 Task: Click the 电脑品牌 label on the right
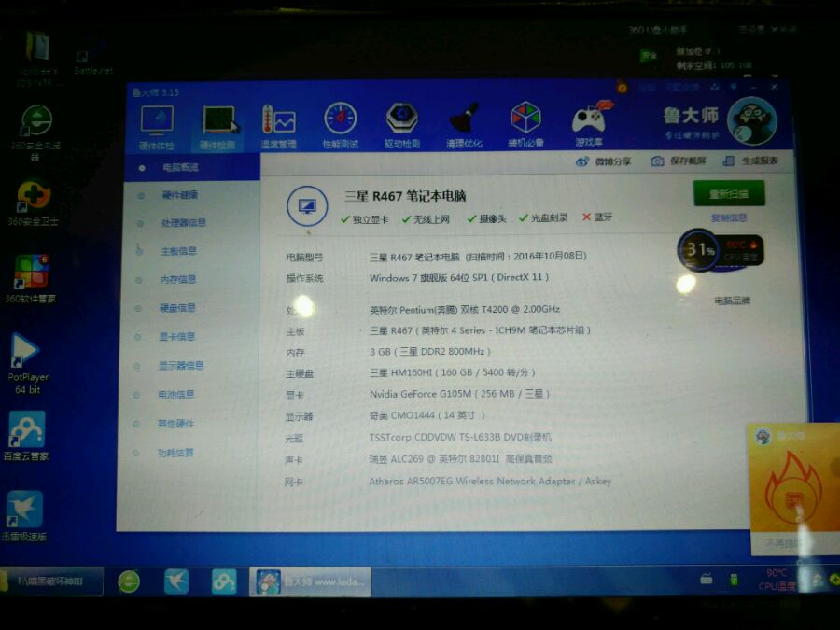coord(733,301)
